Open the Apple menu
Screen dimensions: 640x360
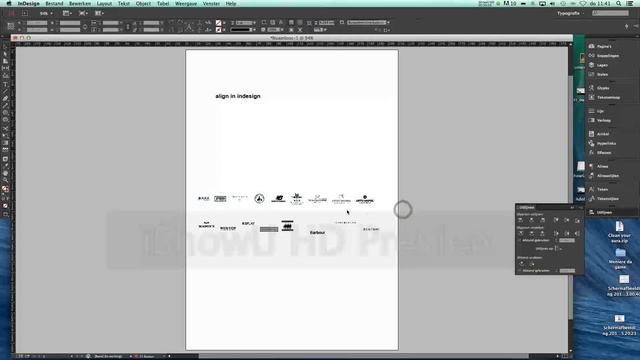click(x=9, y=3)
